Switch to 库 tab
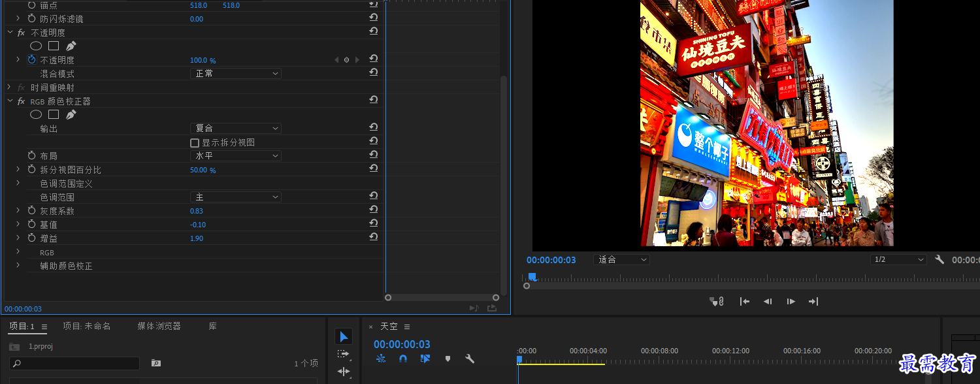Image resolution: width=980 pixels, height=384 pixels. pyautogui.click(x=213, y=326)
